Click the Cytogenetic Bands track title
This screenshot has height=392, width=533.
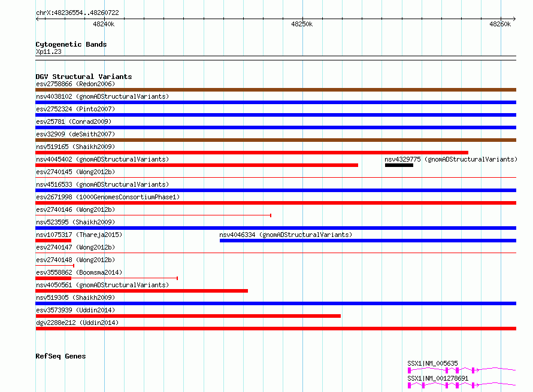(x=71, y=44)
